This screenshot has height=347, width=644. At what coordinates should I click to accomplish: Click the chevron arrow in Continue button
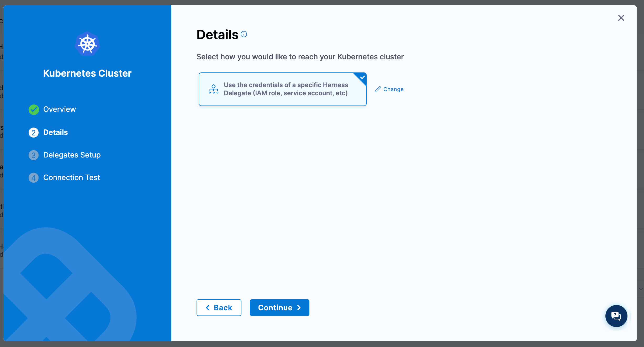coord(299,308)
